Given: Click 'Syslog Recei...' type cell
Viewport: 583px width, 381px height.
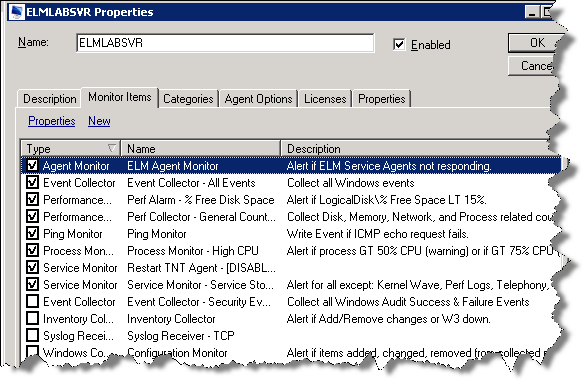Looking at the screenshot, I should [78, 336].
